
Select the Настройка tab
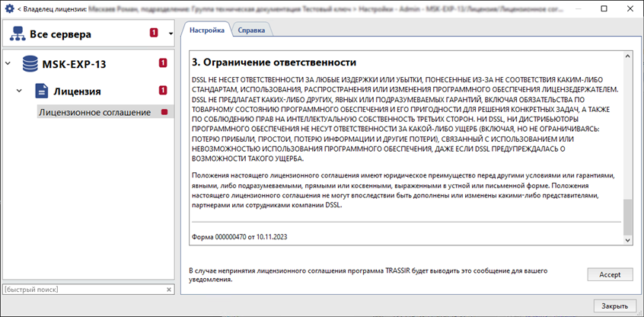coord(206,30)
